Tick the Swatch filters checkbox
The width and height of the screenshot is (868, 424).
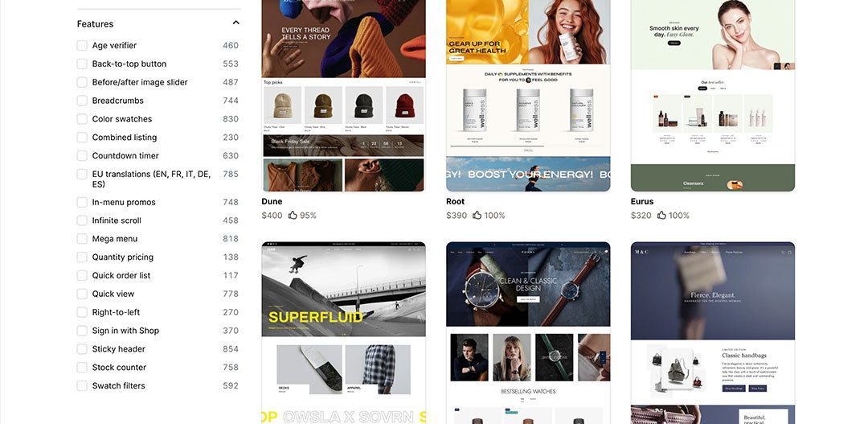click(x=82, y=385)
